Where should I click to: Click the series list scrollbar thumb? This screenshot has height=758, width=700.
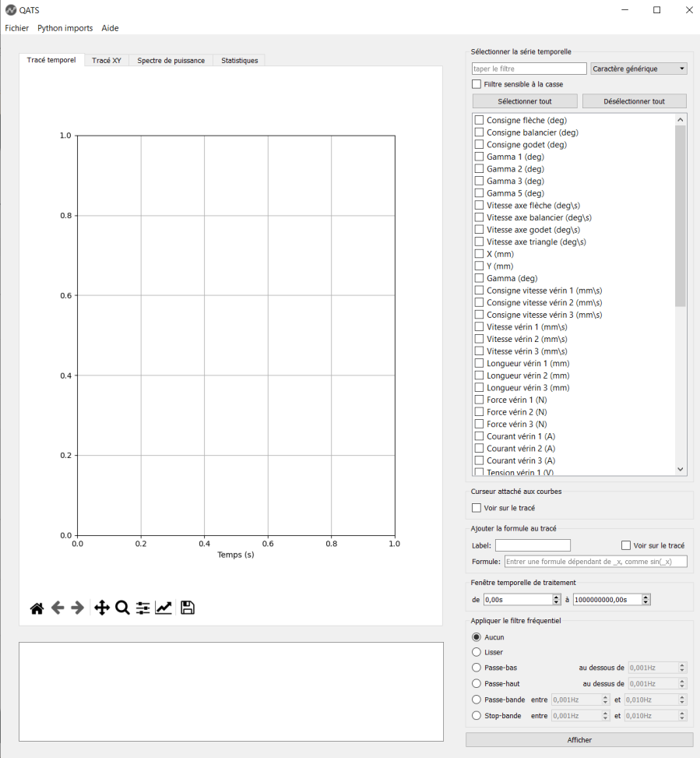pos(681,216)
